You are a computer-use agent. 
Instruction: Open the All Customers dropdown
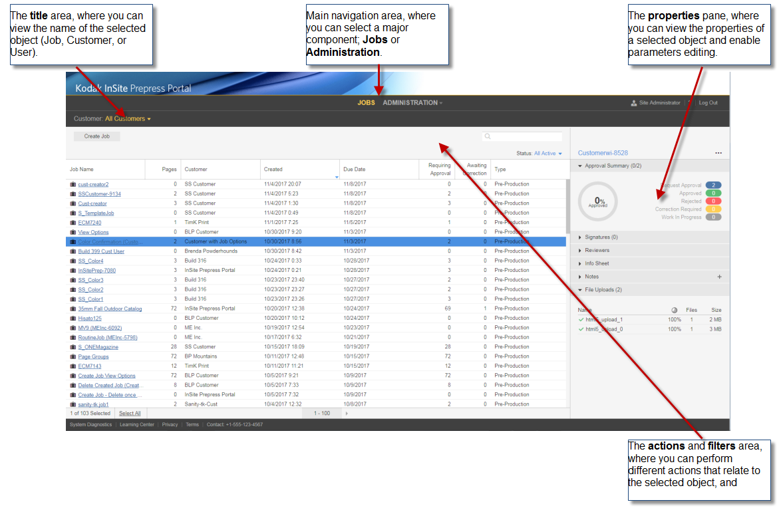coord(128,119)
